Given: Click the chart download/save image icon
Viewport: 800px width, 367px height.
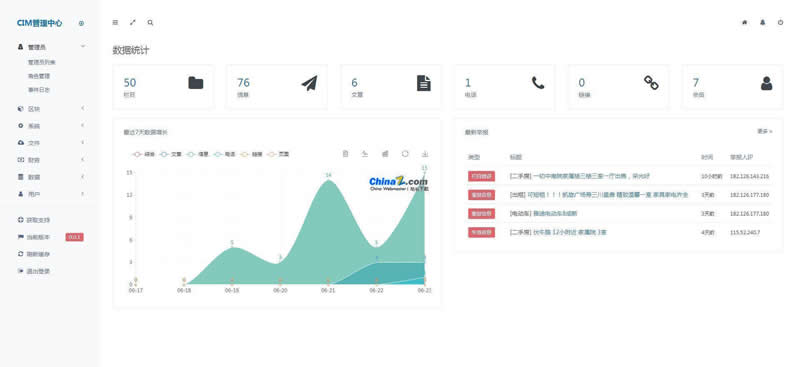Looking at the screenshot, I should tap(424, 154).
